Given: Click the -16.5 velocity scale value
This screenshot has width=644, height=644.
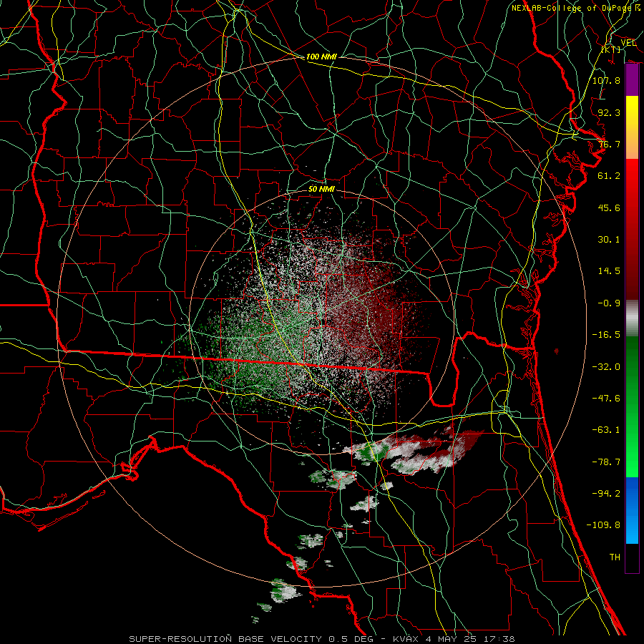Looking at the screenshot, I should (606, 335).
